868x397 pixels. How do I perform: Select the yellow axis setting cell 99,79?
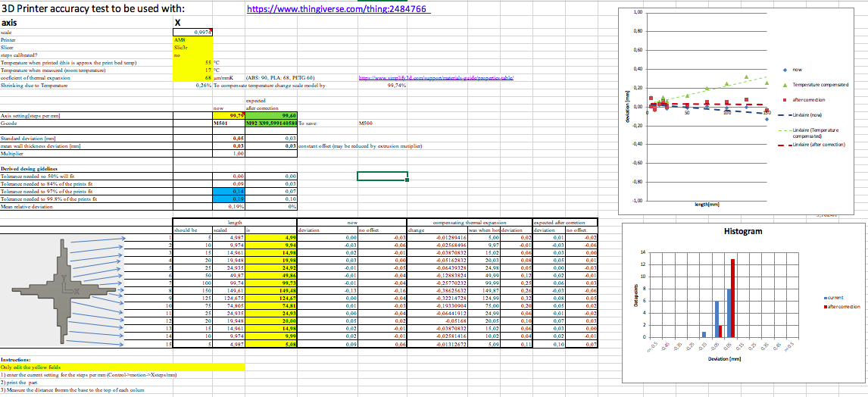[229, 115]
